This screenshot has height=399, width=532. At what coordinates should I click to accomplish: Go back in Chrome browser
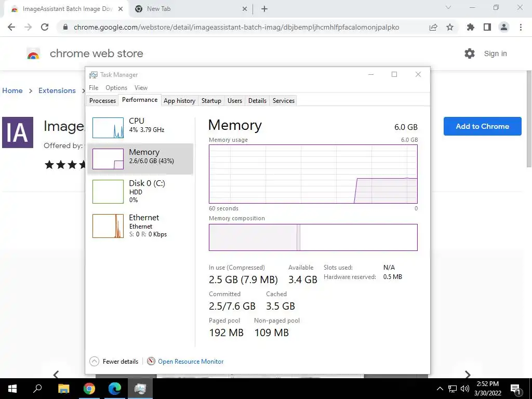(x=11, y=27)
